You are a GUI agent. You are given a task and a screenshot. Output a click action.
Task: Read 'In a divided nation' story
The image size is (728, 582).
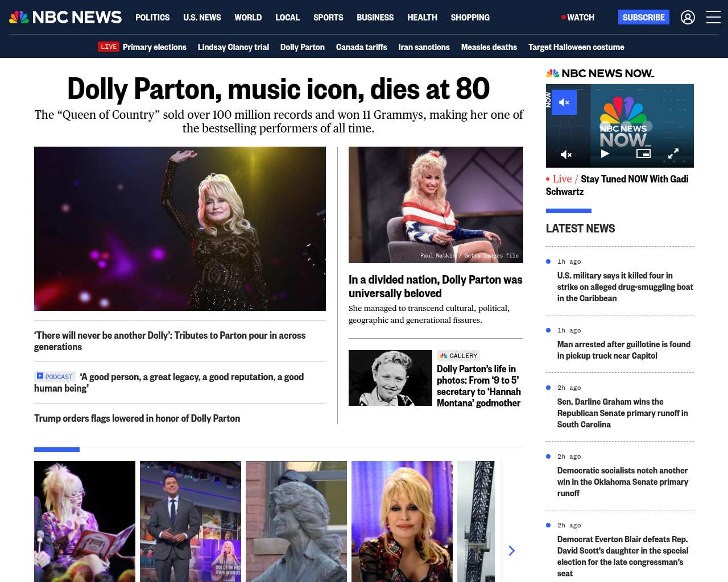[x=436, y=286]
